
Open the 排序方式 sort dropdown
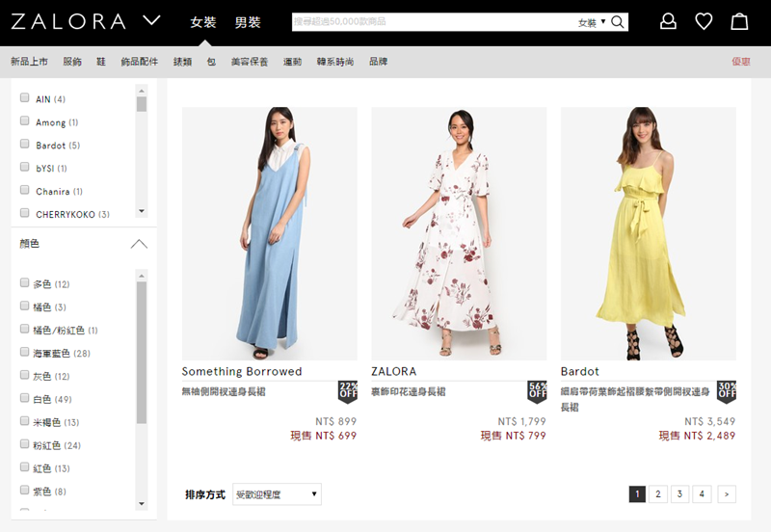(277, 494)
